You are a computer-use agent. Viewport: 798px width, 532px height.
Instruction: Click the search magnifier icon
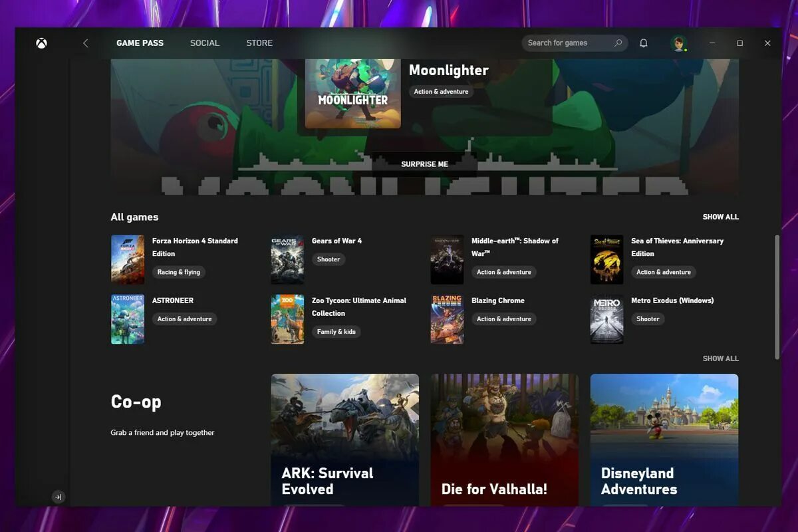click(x=618, y=43)
